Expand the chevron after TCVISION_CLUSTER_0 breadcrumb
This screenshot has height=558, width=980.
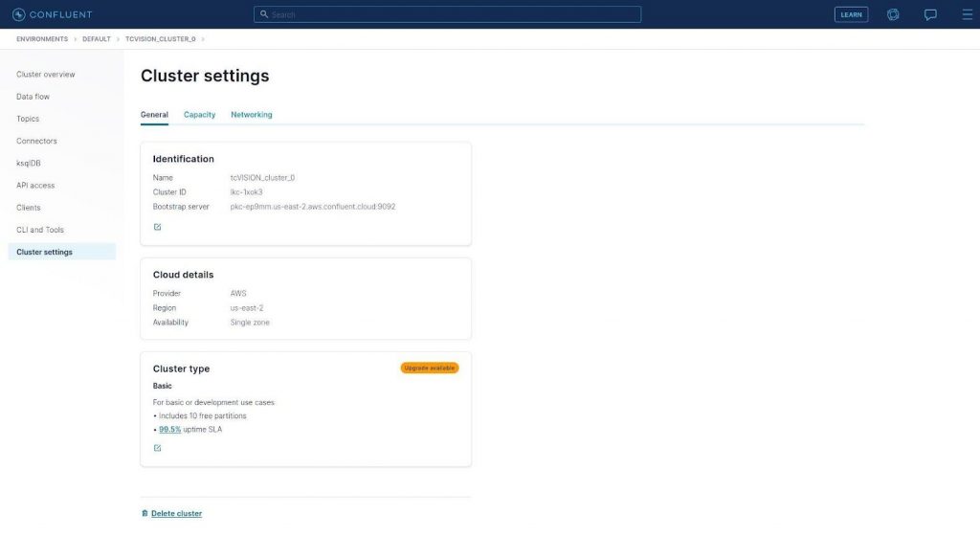click(201, 39)
